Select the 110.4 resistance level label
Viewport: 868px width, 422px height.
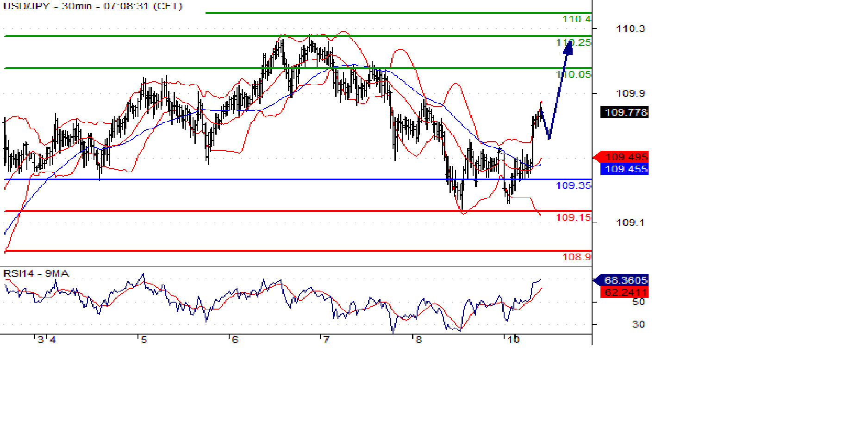click(x=577, y=19)
